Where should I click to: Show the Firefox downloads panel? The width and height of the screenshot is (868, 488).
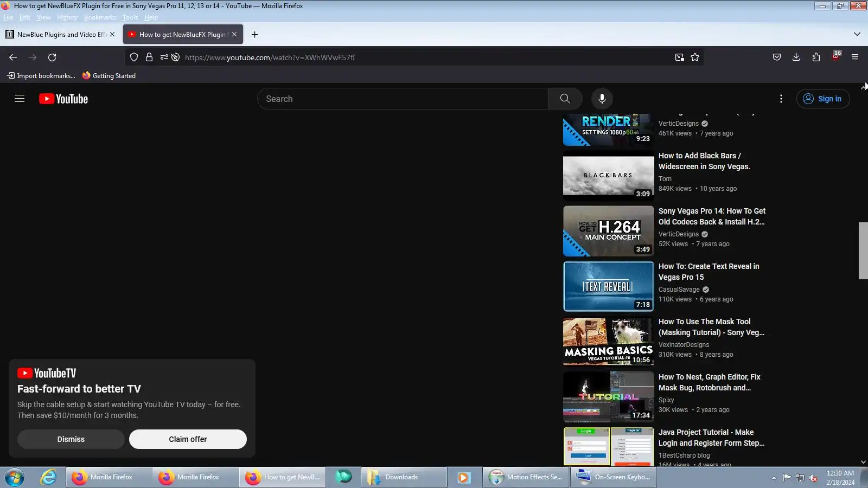click(796, 57)
